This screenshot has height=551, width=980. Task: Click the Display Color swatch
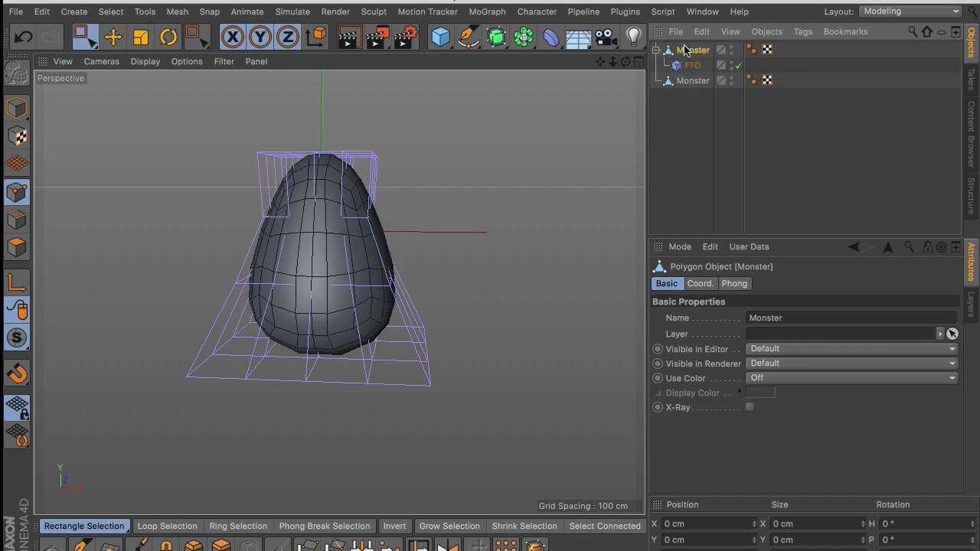click(x=761, y=392)
